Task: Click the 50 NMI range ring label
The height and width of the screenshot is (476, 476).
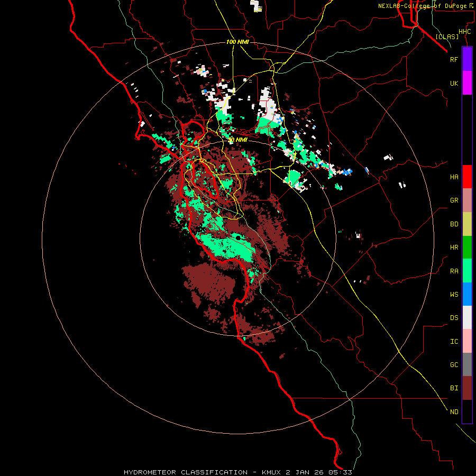Action: click(x=237, y=140)
